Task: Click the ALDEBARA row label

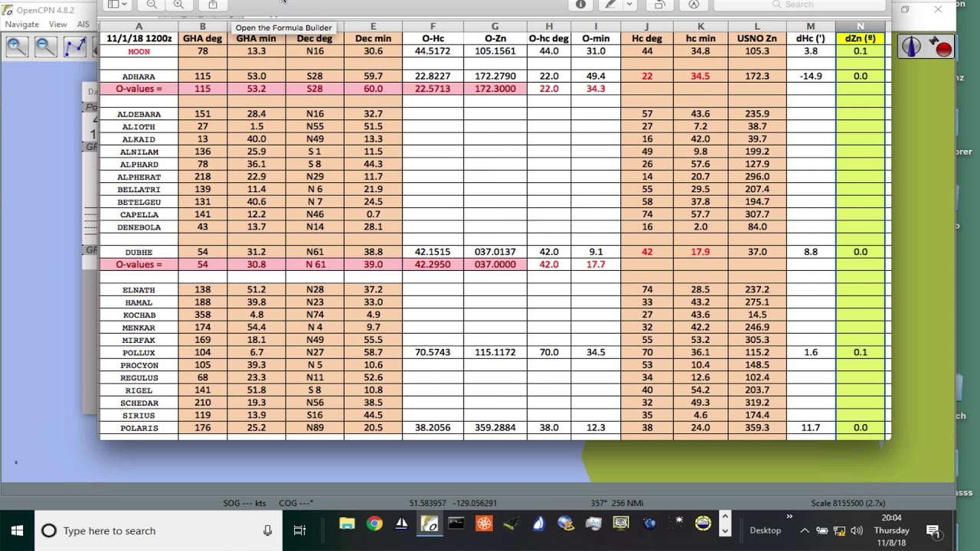Action: pyautogui.click(x=139, y=114)
